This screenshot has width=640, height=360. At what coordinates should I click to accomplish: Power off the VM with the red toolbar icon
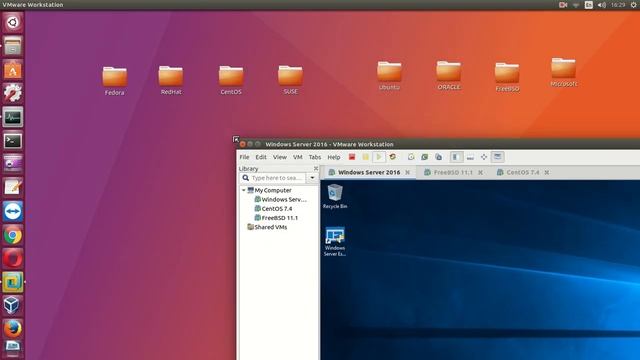click(x=352, y=157)
